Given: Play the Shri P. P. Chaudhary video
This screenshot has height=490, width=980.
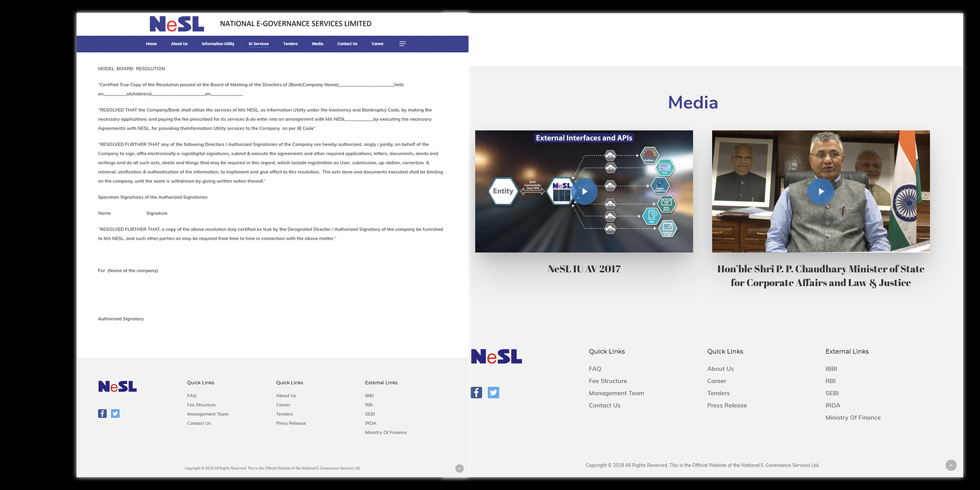Looking at the screenshot, I should pos(821,191).
